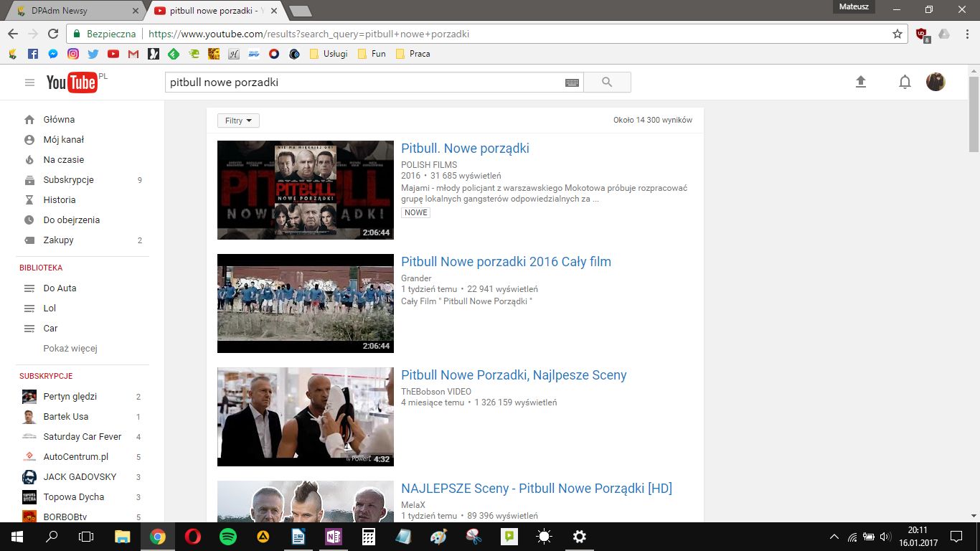Launch Spotify from the taskbar

pyautogui.click(x=227, y=536)
